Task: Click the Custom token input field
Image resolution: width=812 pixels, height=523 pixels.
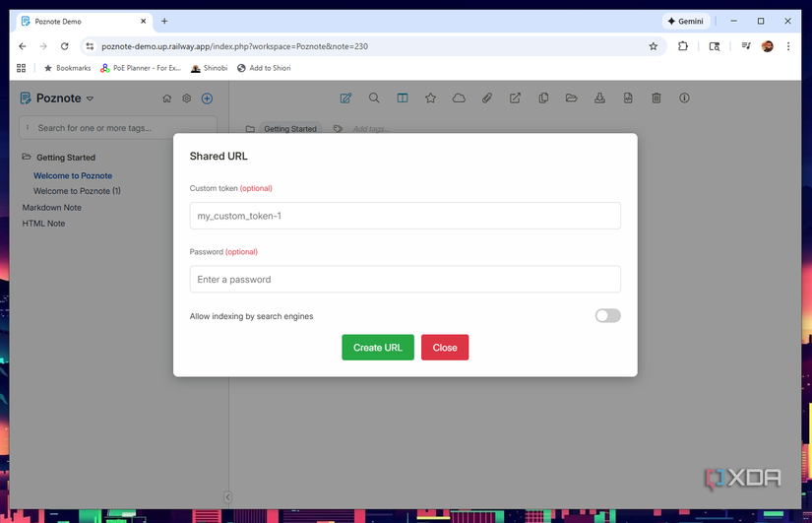Action: click(405, 216)
